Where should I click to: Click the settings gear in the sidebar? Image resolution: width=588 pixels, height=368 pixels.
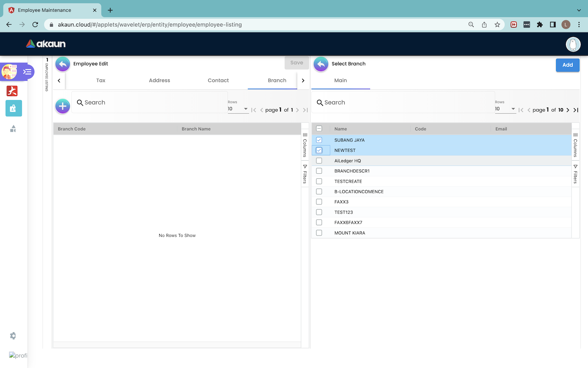point(13,336)
